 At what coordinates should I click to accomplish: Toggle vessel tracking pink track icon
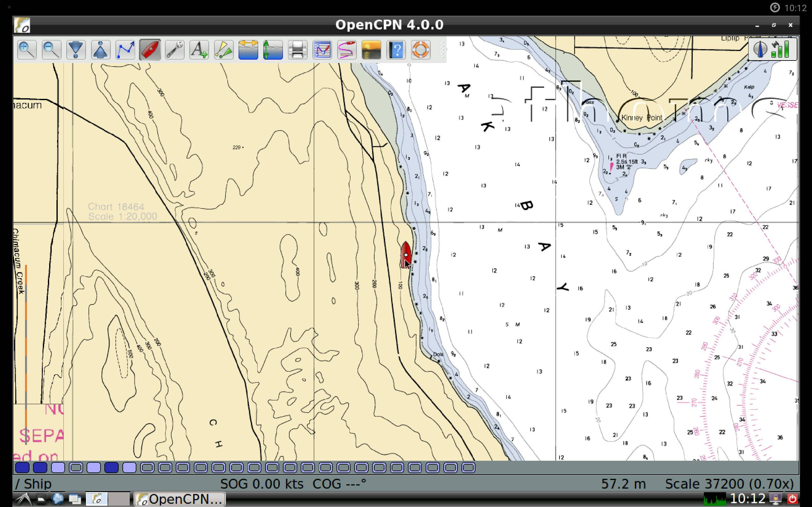coord(347,50)
